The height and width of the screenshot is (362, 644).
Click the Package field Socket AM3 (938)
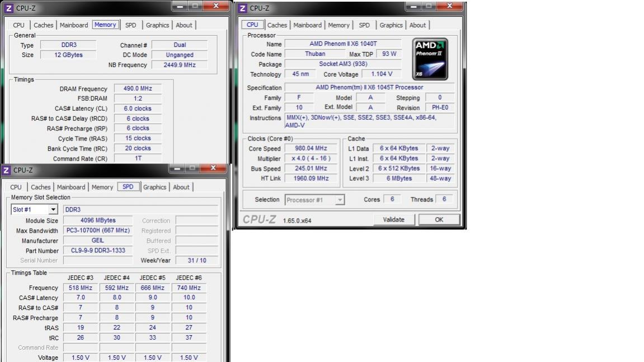(343, 64)
